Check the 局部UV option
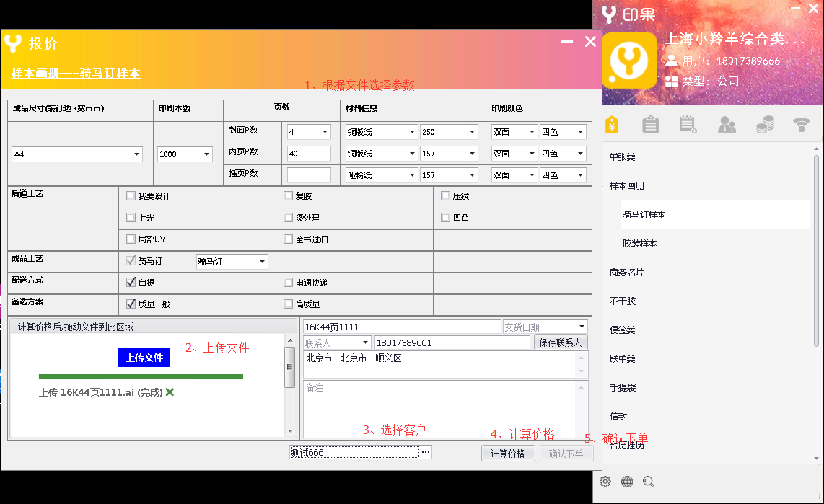 [x=131, y=239]
